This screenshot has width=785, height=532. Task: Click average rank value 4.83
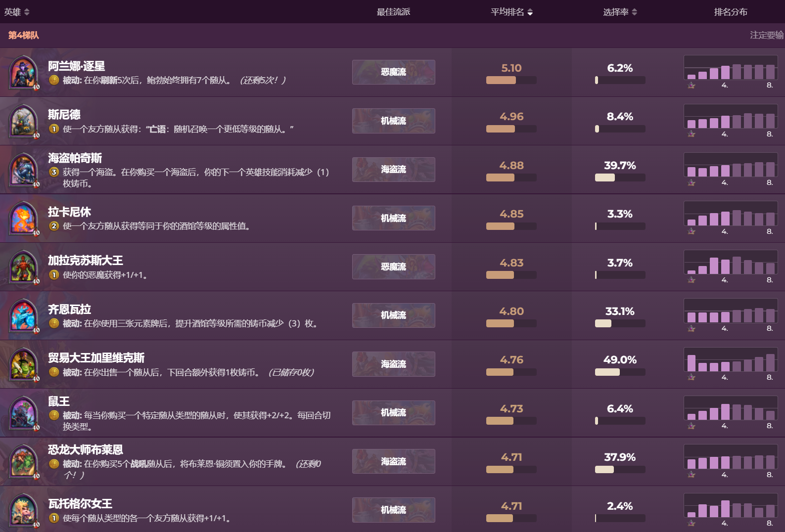511,263
